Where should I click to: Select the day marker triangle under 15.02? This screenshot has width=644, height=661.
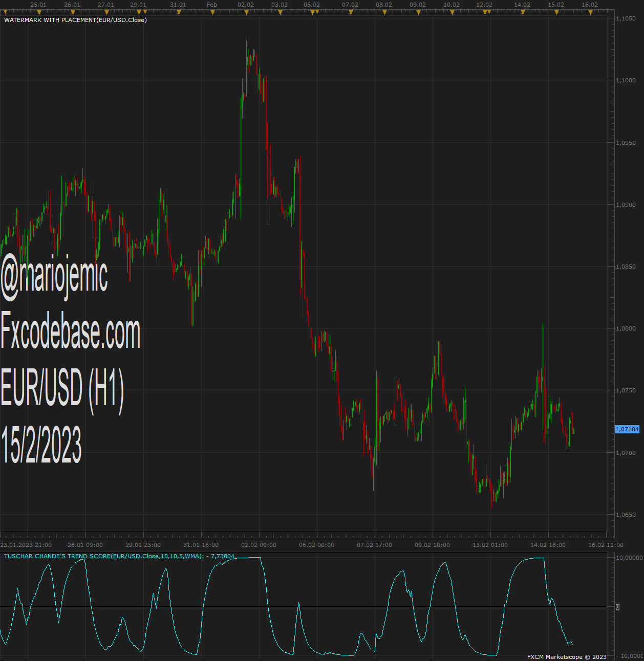pyautogui.click(x=556, y=12)
